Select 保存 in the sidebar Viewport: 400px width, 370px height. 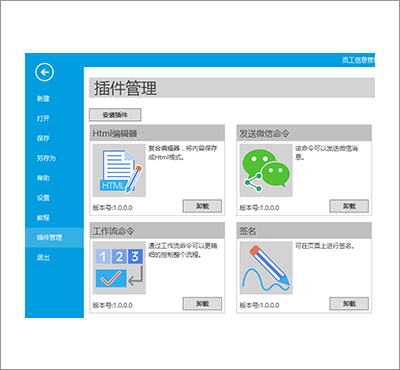[43, 138]
